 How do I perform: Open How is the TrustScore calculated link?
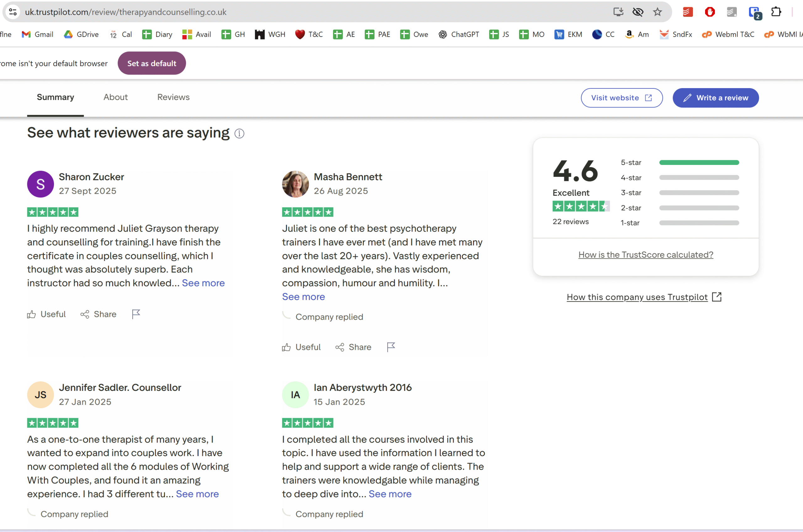(646, 255)
